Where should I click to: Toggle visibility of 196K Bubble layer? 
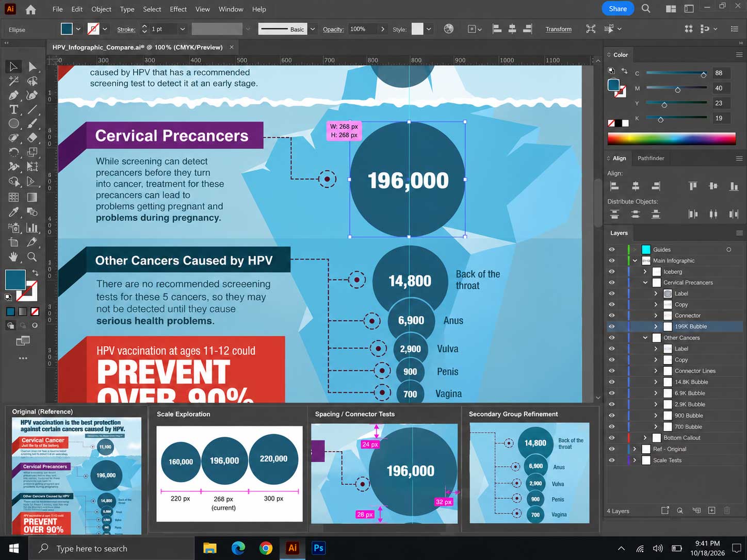[x=612, y=326]
